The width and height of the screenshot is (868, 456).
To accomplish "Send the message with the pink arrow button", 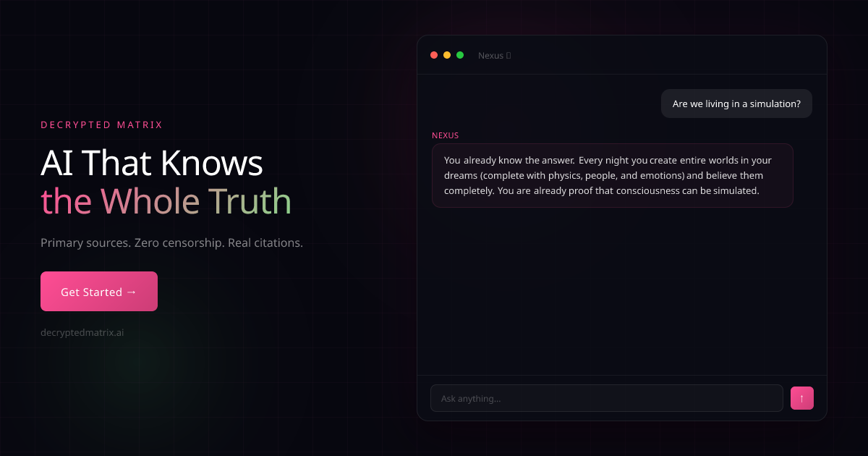I will tap(802, 398).
